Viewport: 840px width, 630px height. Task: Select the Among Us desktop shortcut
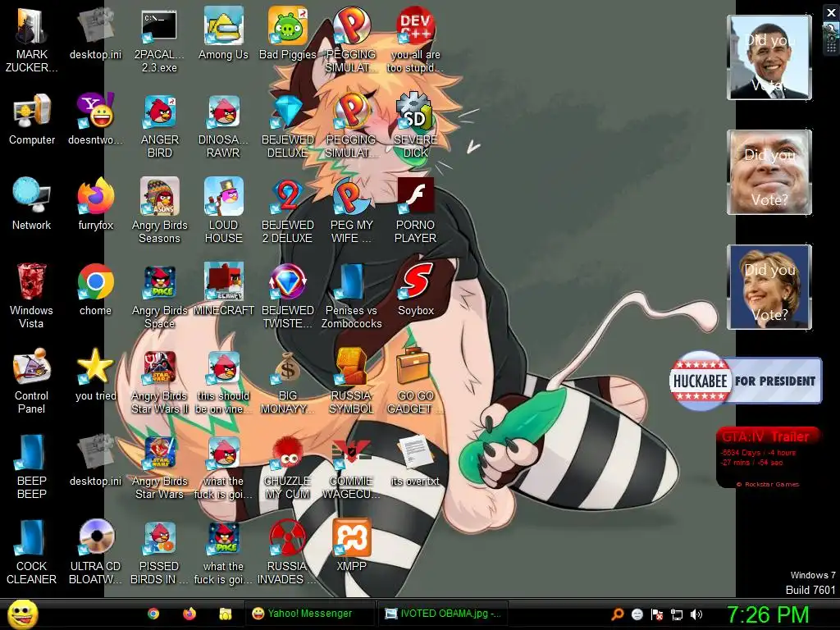click(223, 33)
